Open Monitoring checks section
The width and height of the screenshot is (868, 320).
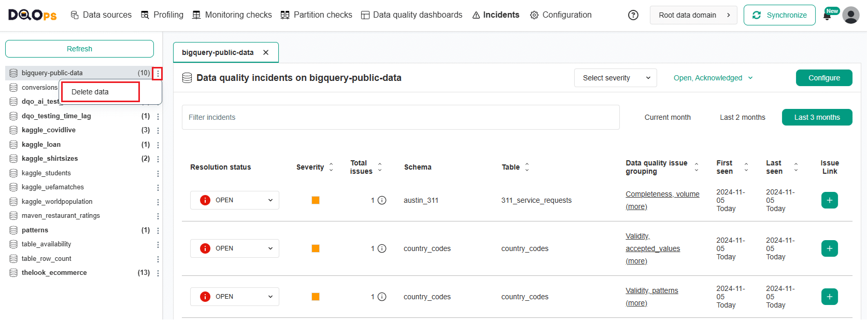232,15
